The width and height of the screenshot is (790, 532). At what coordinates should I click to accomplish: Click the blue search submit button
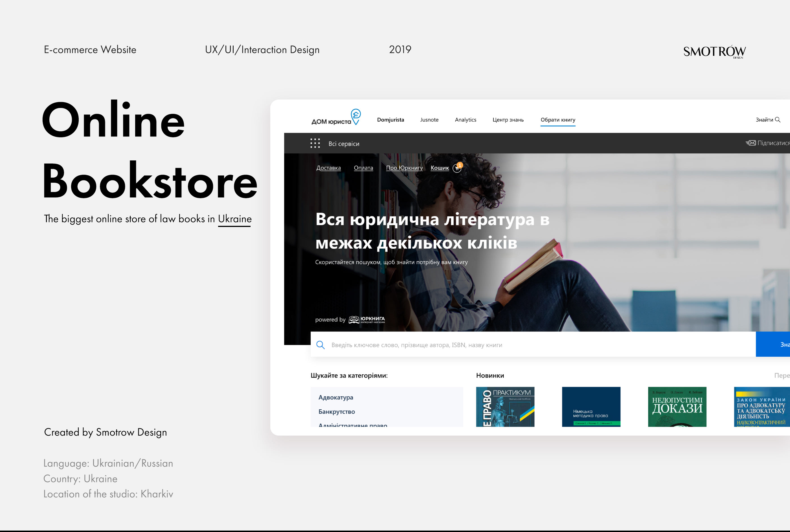pyautogui.click(x=773, y=344)
